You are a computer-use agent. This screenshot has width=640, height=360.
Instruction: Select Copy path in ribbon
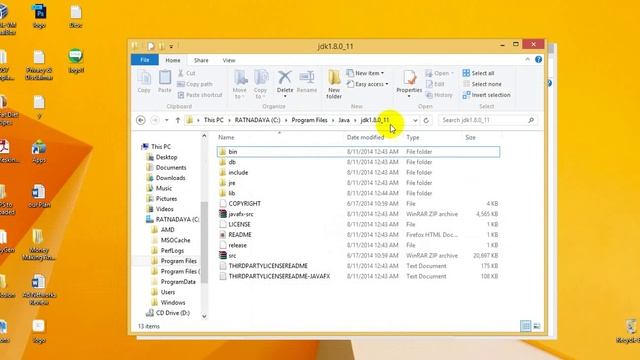[195, 84]
